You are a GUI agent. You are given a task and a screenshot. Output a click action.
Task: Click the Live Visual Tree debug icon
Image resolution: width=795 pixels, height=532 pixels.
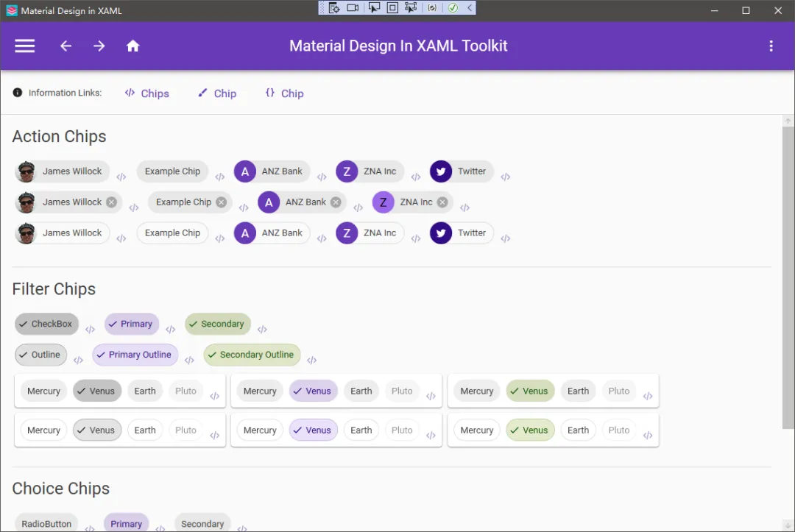pos(333,7)
